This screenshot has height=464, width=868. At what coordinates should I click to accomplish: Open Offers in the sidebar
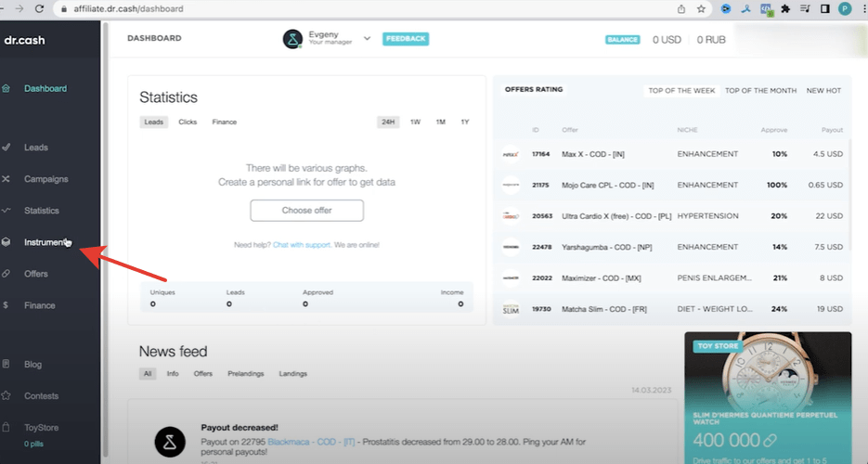36,274
